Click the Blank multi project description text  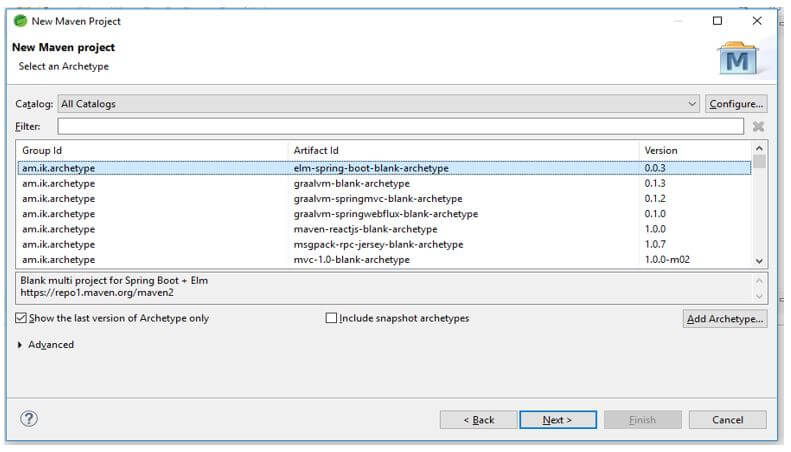(114, 280)
